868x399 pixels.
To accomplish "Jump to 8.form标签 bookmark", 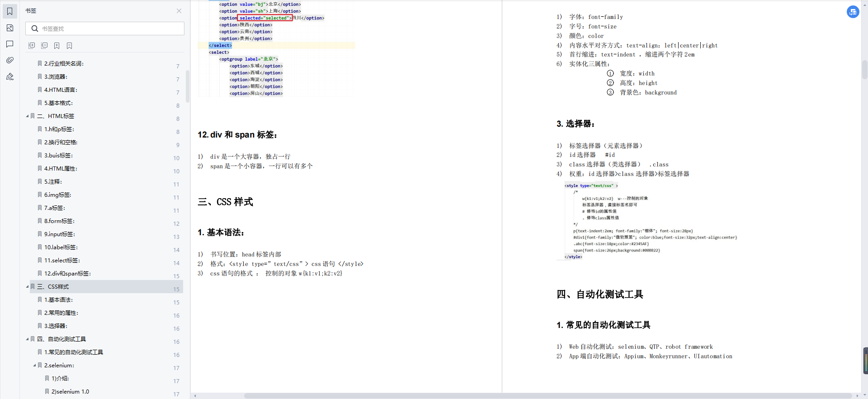I will point(59,221).
